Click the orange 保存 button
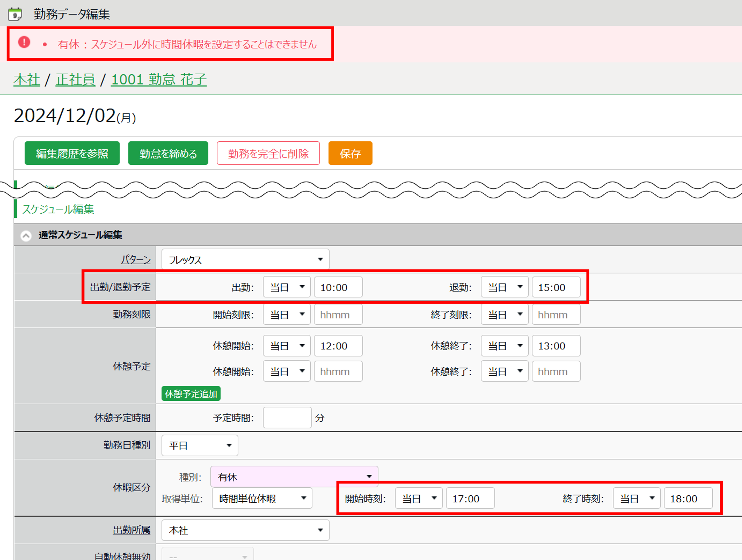Screen dimensions: 742x560 coord(350,153)
